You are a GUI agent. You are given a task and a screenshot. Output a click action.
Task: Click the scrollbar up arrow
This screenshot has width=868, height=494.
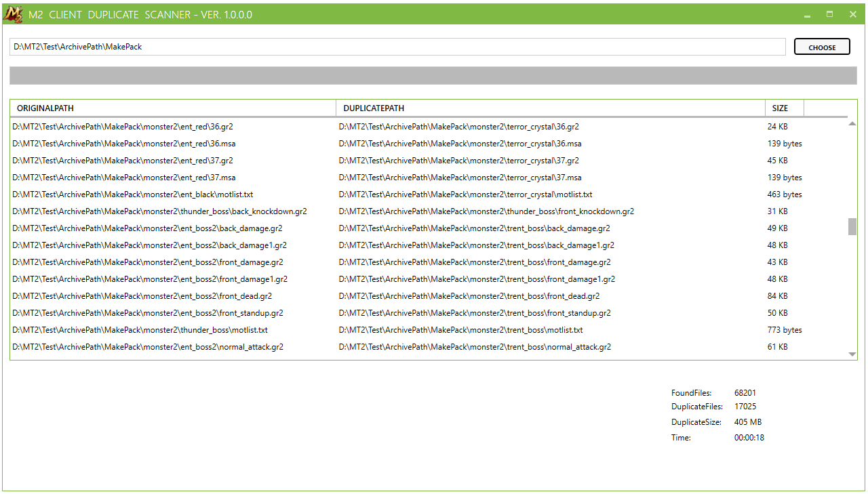(x=852, y=122)
